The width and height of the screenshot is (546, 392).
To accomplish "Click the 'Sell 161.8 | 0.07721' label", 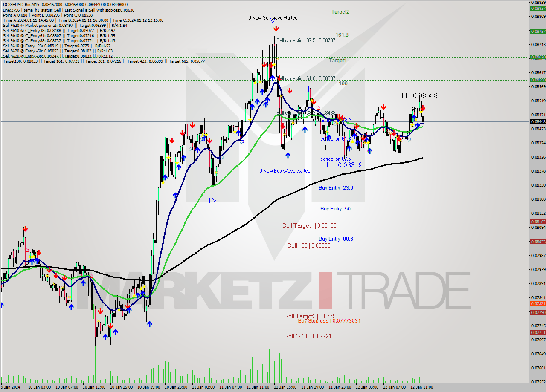I will tap(308, 336).
